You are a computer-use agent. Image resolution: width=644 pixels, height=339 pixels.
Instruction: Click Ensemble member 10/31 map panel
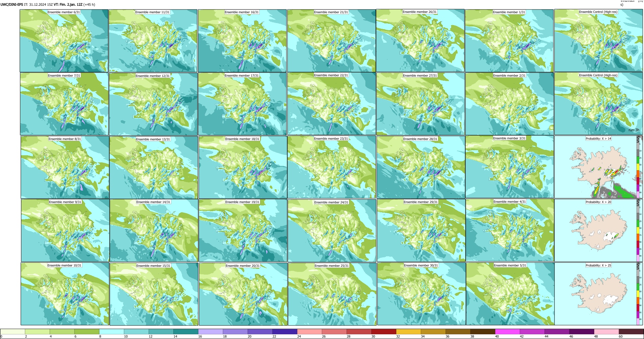[x=65, y=294]
